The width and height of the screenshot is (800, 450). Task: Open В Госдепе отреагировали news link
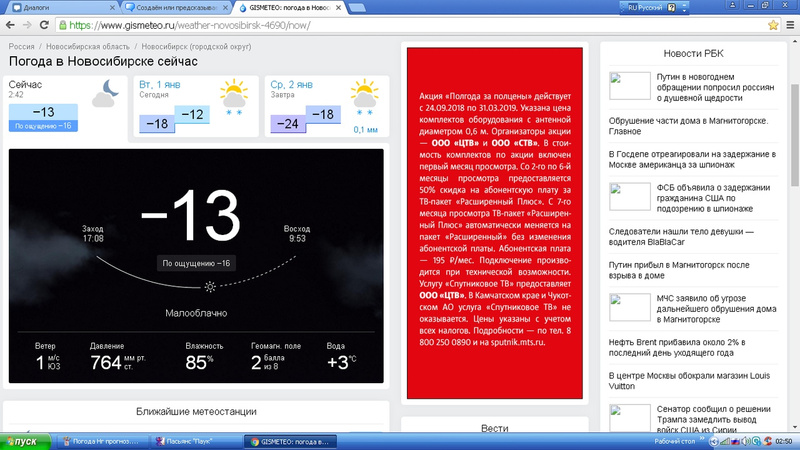coord(692,159)
